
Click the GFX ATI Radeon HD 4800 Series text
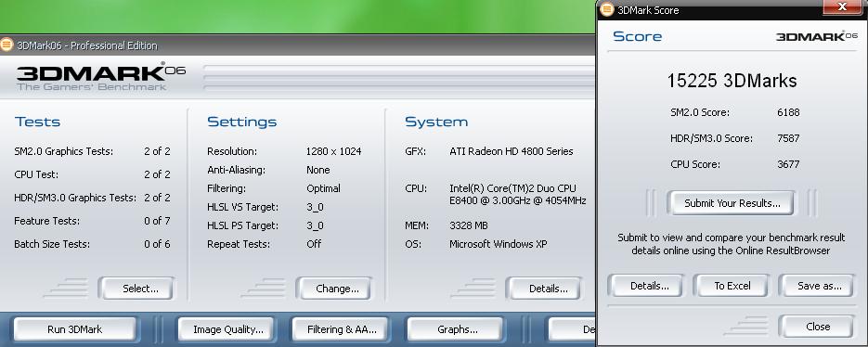point(511,151)
